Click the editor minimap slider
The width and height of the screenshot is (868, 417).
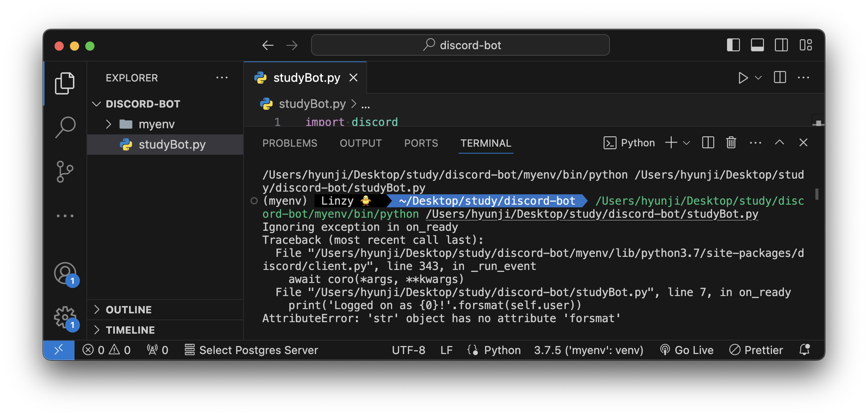click(818, 121)
